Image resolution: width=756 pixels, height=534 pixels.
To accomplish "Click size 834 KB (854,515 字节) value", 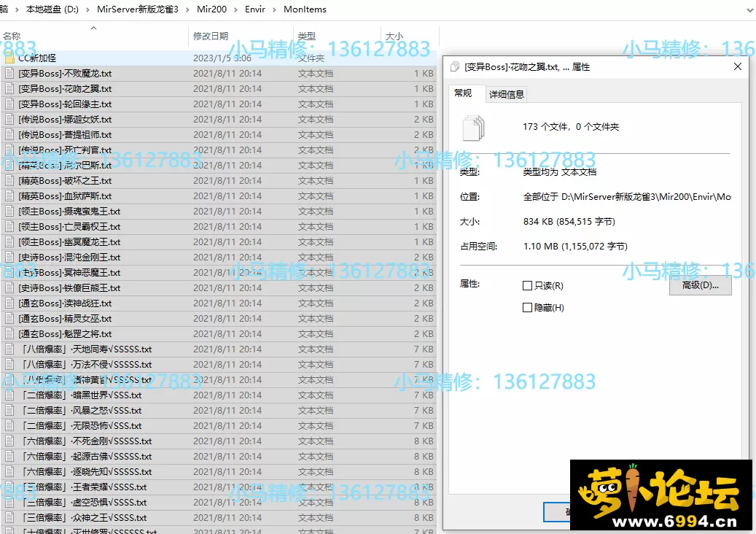I will point(569,222).
